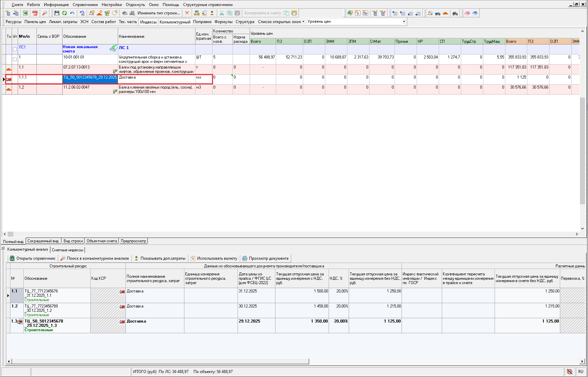Open the Справочники menu
588x377 pixels.
pyautogui.click(x=85, y=5)
